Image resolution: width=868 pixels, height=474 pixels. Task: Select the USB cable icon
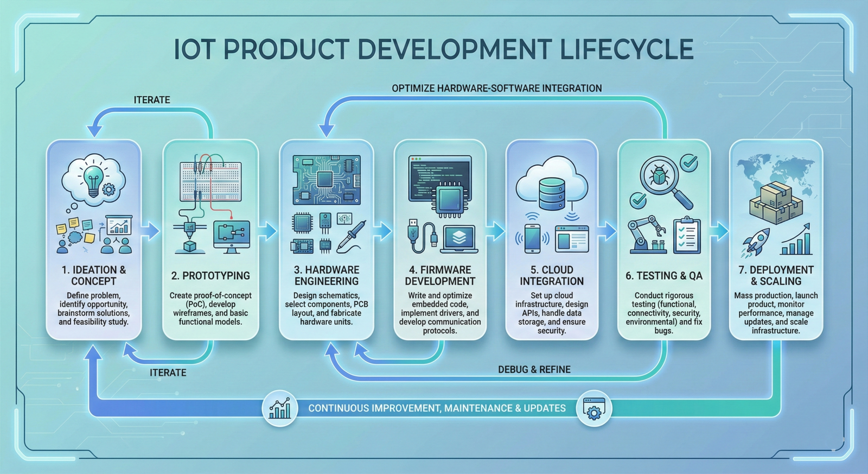(422, 236)
